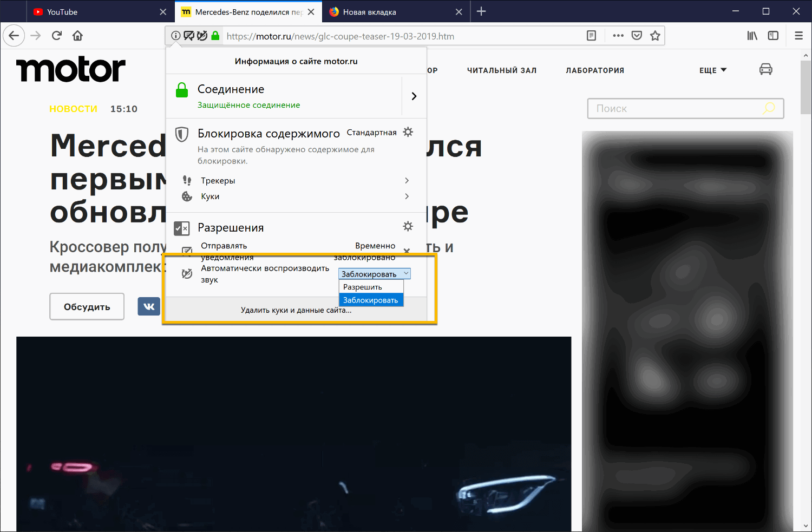Viewport: 812px width, 532px height.
Task: Click the forward navigation arrow
Action: (x=36, y=36)
